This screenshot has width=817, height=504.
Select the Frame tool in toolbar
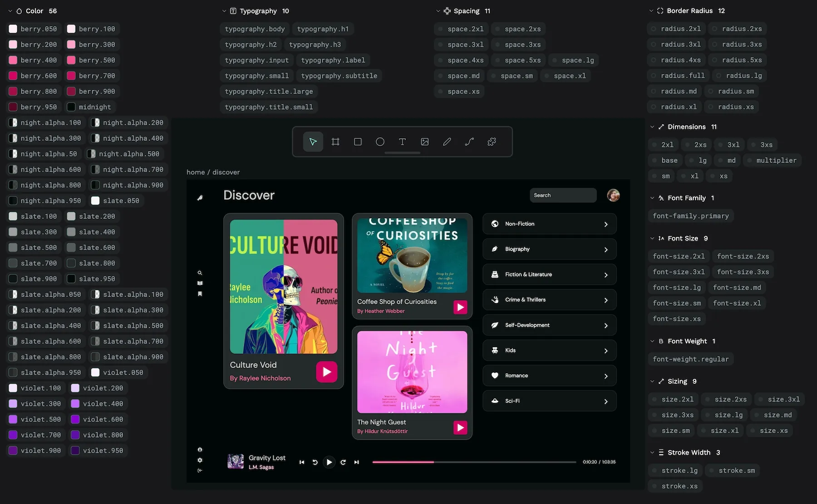(335, 142)
